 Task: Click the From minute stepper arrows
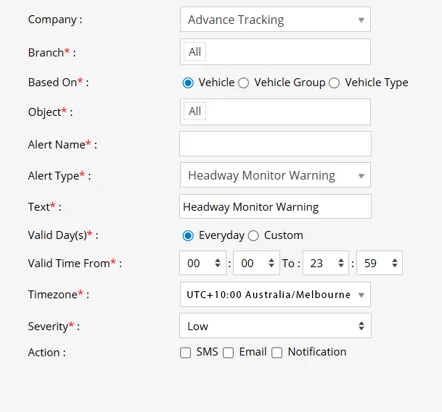(x=271, y=263)
